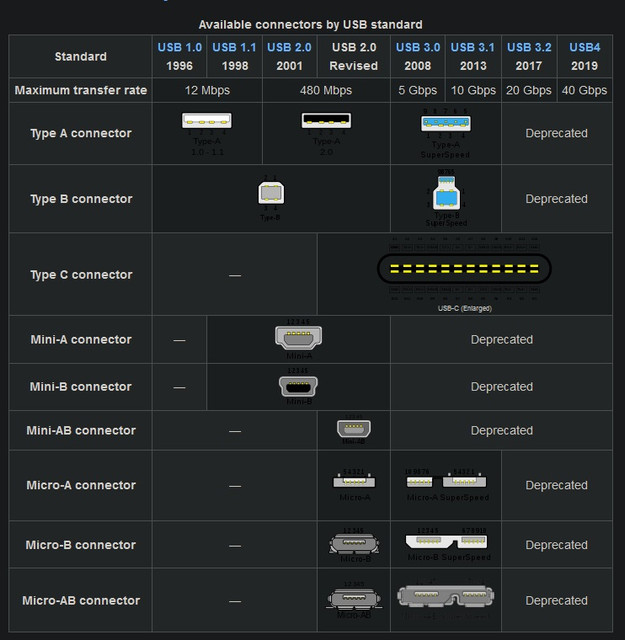625x640 pixels.
Task: Click the '5 Gbps' cell
Action: pos(418,90)
